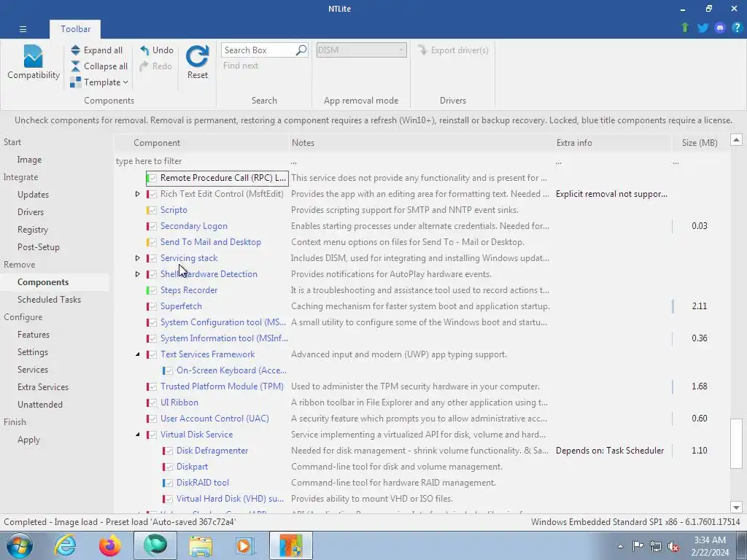Image resolution: width=747 pixels, height=560 pixels.
Task: Open the DISM app removal mode dropdown
Action: (x=362, y=50)
